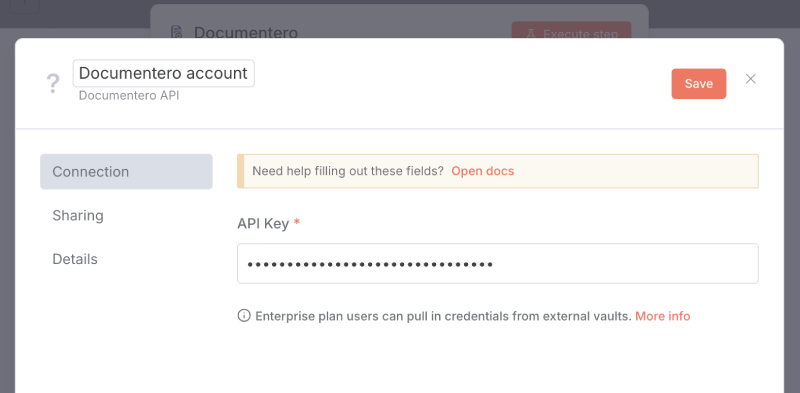Click the question mark credential icon
800x393 pixels.
coord(53,84)
